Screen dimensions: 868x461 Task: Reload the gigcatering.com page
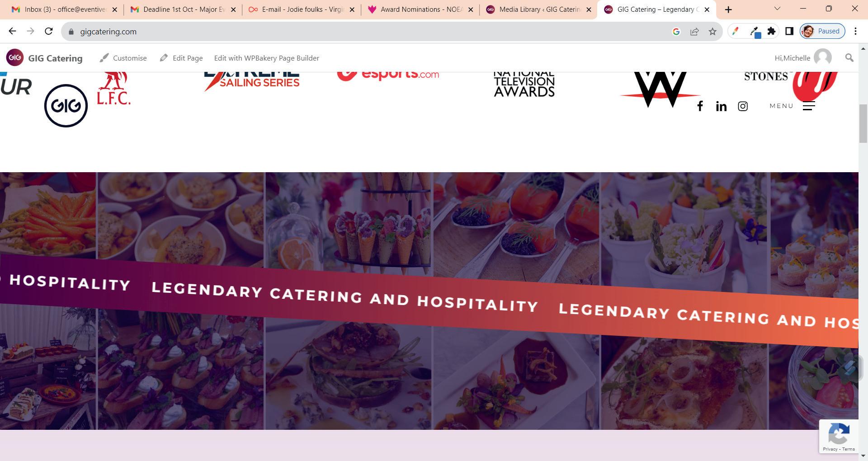coord(48,31)
